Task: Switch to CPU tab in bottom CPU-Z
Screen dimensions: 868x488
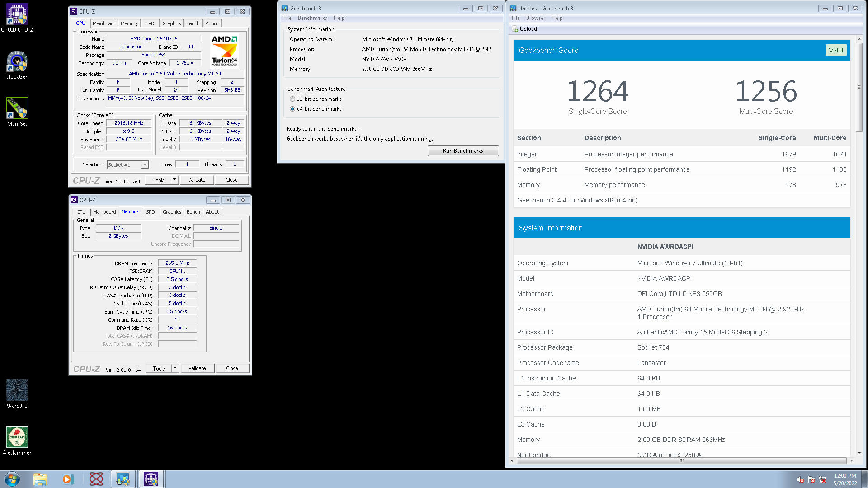Action: tap(81, 212)
